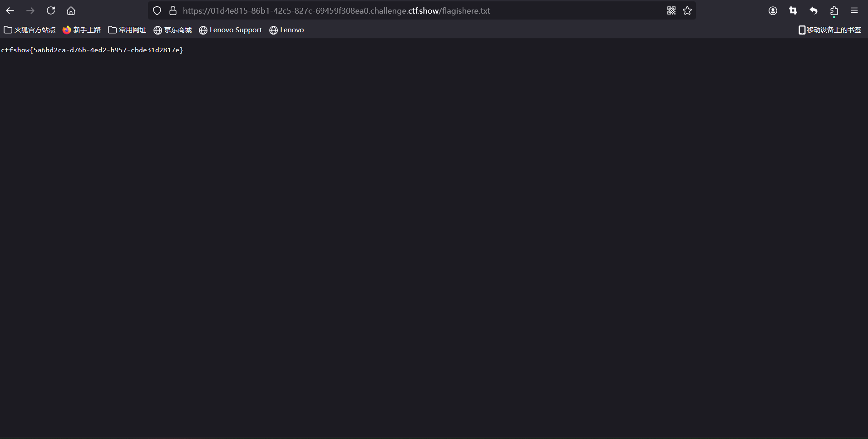Open the hamburger application menu
The width and height of the screenshot is (868, 439).
click(854, 10)
